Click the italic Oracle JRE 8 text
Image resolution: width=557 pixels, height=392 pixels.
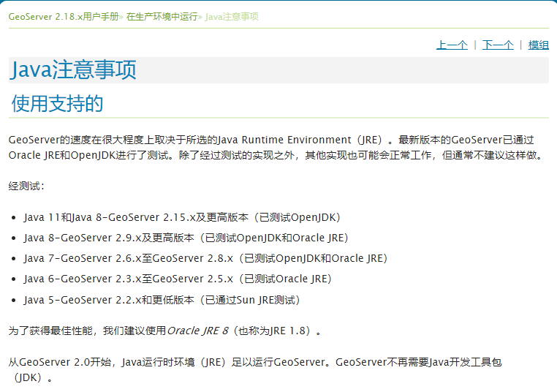(x=197, y=331)
